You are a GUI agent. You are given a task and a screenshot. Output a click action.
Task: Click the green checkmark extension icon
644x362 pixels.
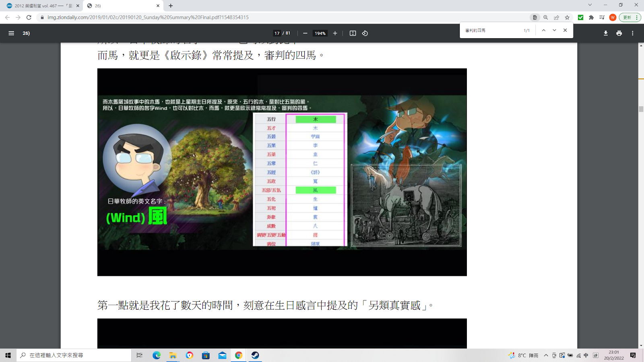click(580, 17)
